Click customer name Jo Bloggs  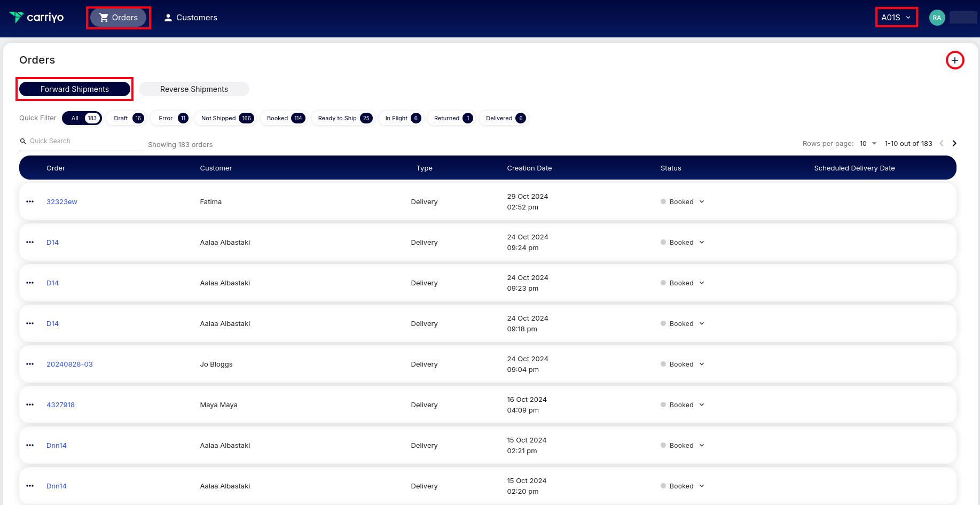click(216, 364)
